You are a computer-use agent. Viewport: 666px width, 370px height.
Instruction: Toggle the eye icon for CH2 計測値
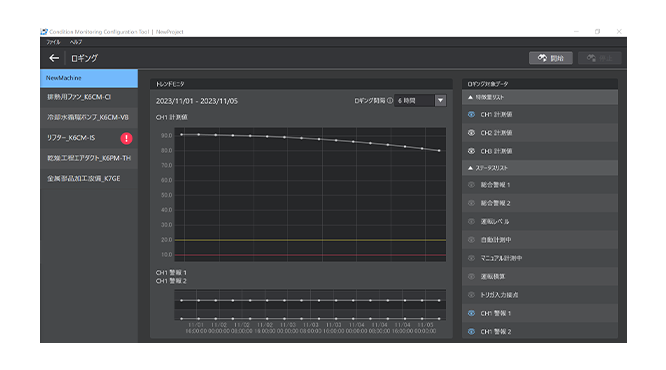click(471, 133)
